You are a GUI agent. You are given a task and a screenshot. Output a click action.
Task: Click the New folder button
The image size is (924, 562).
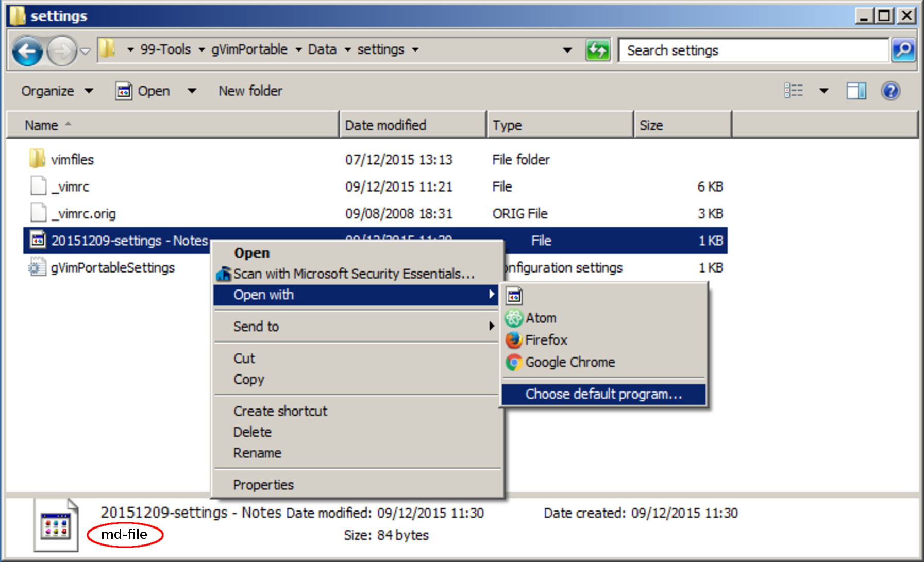point(250,91)
